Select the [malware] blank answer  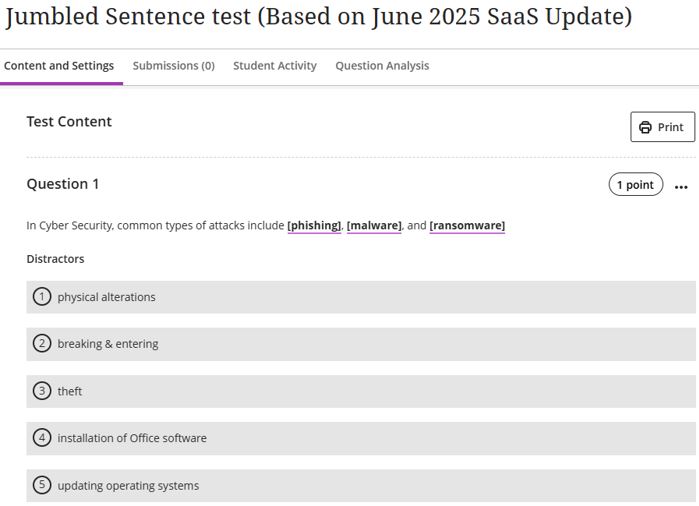pyautogui.click(x=374, y=226)
